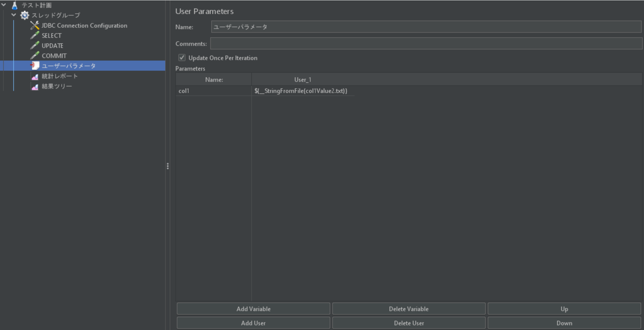
Task: Select the COMMIT sampler
Action: pos(54,56)
